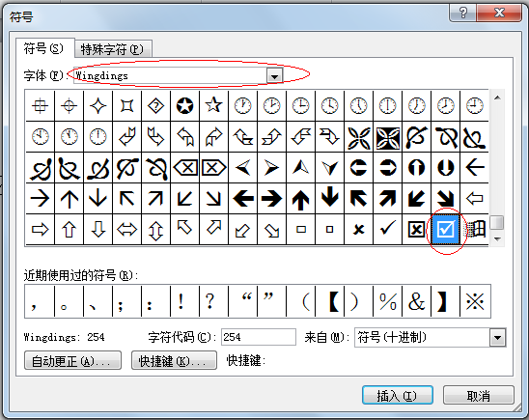Click the 取消 button
The height and width of the screenshot is (420, 529).
pyautogui.click(x=479, y=395)
